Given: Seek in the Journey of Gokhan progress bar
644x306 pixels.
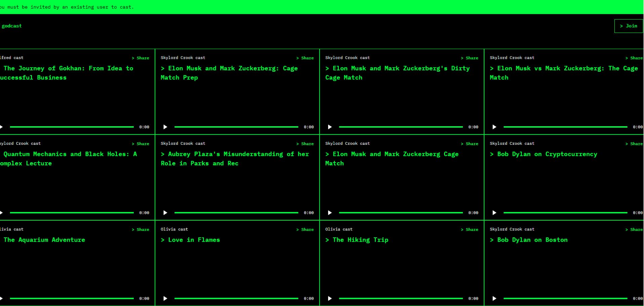Looking at the screenshot, I should pyautogui.click(x=72, y=127).
